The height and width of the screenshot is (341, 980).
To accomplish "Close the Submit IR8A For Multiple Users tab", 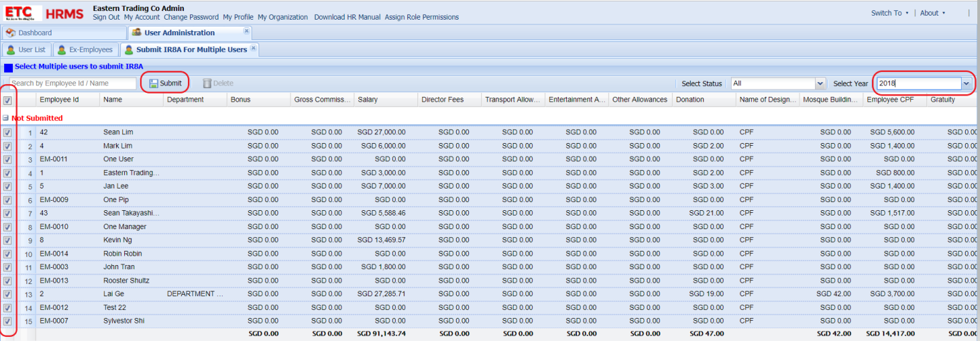I will click(x=253, y=48).
